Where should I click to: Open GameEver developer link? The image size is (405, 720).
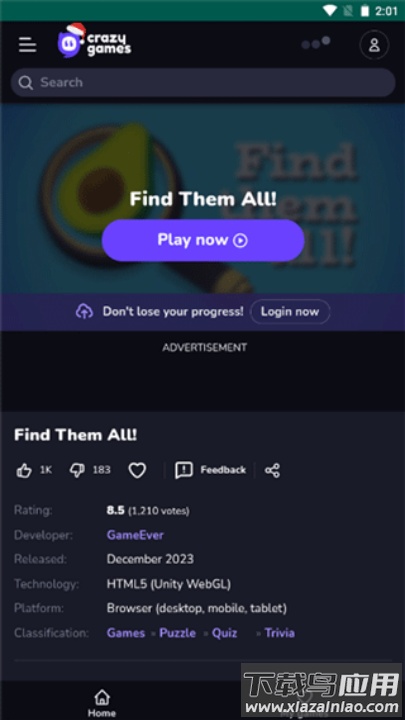tap(135, 535)
